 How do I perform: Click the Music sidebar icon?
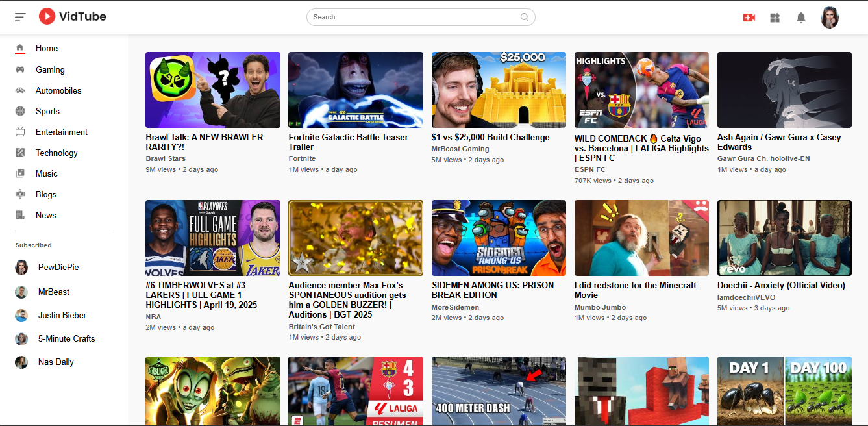[x=20, y=173]
